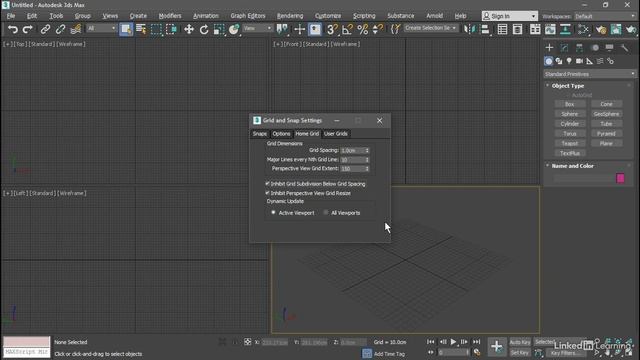The width and height of the screenshot is (640, 360).
Task: Select the Select and Scale tool
Action: click(219, 29)
